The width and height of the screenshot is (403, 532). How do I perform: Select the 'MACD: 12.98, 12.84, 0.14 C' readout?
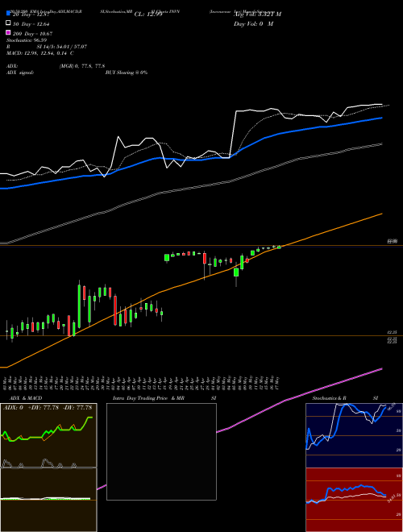pos(40,53)
